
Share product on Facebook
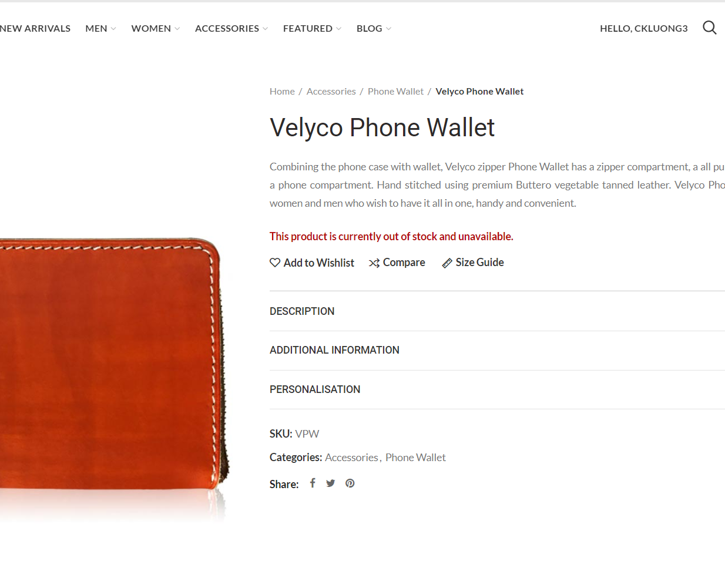[313, 483]
